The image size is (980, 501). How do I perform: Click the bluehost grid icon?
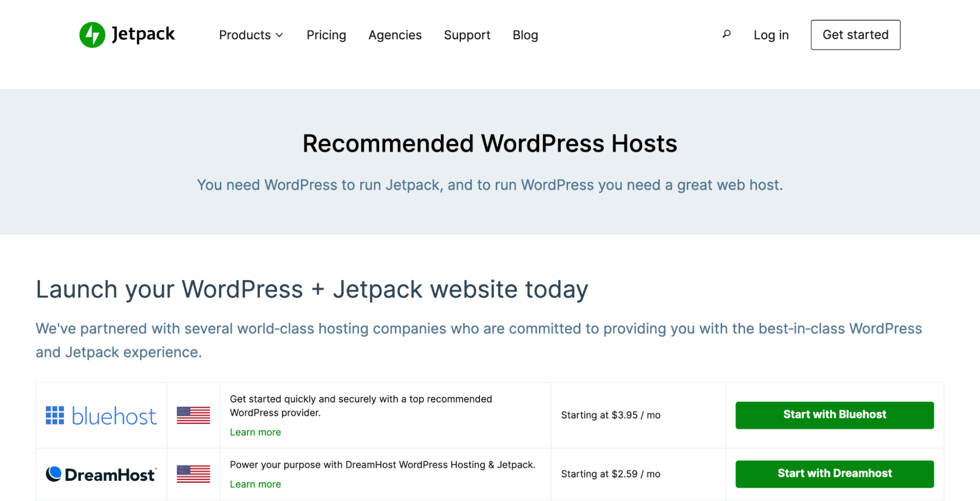[x=55, y=415]
